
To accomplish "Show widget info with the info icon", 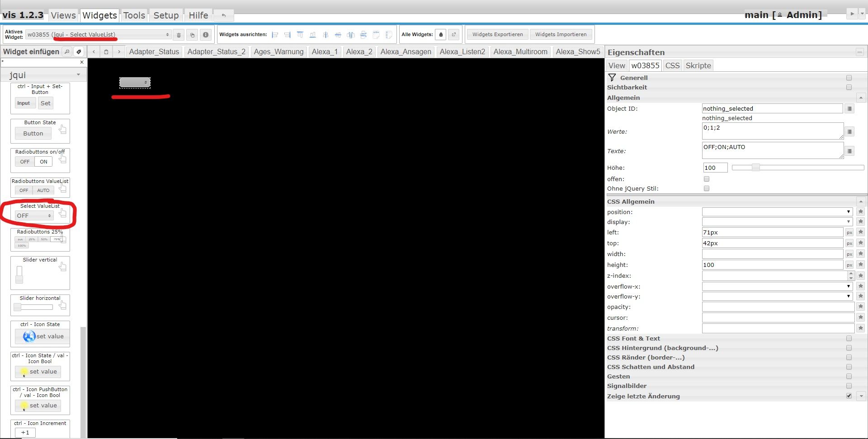I will click(206, 35).
